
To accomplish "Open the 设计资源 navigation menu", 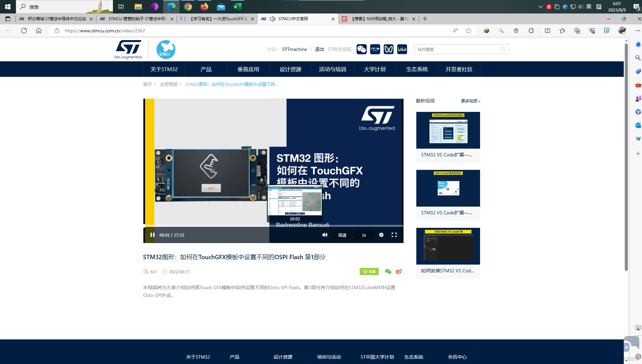I will tap(290, 69).
